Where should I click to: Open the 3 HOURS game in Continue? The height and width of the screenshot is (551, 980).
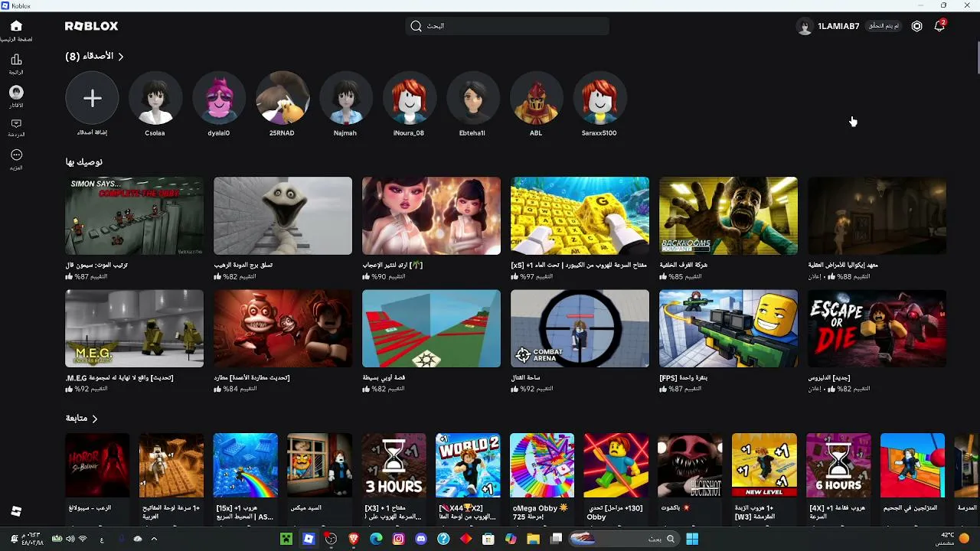coord(394,465)
